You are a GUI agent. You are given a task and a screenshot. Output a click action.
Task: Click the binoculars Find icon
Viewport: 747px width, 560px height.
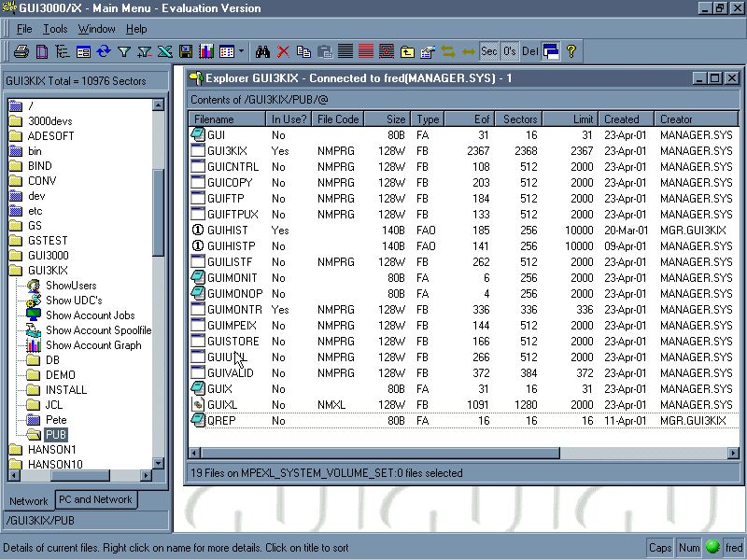[262, 51]
